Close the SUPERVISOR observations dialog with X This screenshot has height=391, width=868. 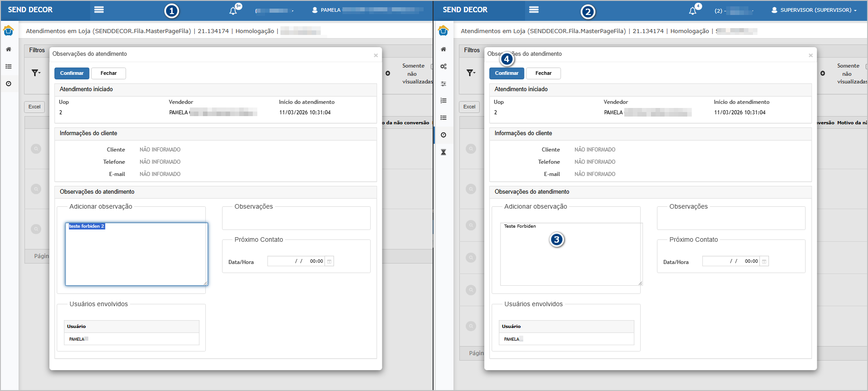pyautogui.click(x=810, y=55)
